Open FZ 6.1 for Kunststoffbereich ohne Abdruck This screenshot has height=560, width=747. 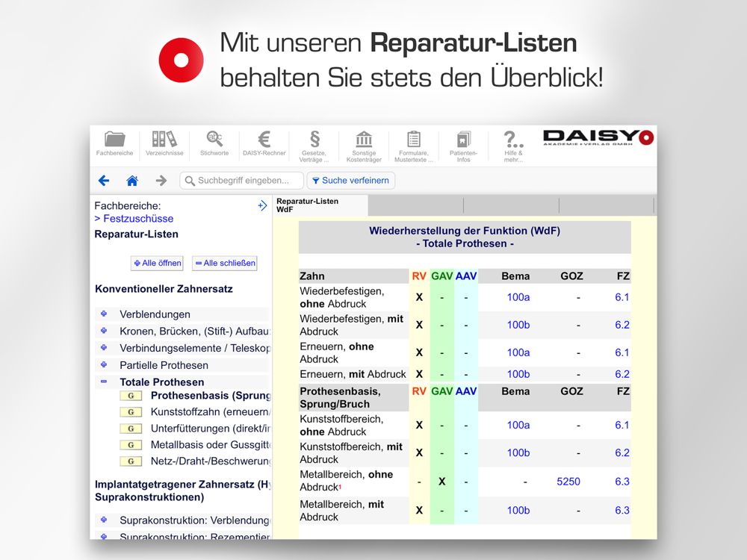click(x=622, y=426)
